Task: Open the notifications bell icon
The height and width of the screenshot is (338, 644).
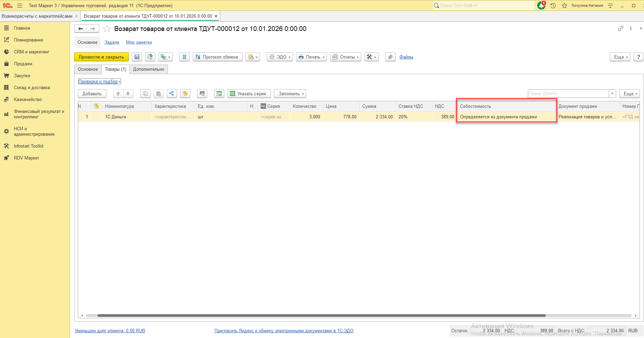Action: point(541,5)
